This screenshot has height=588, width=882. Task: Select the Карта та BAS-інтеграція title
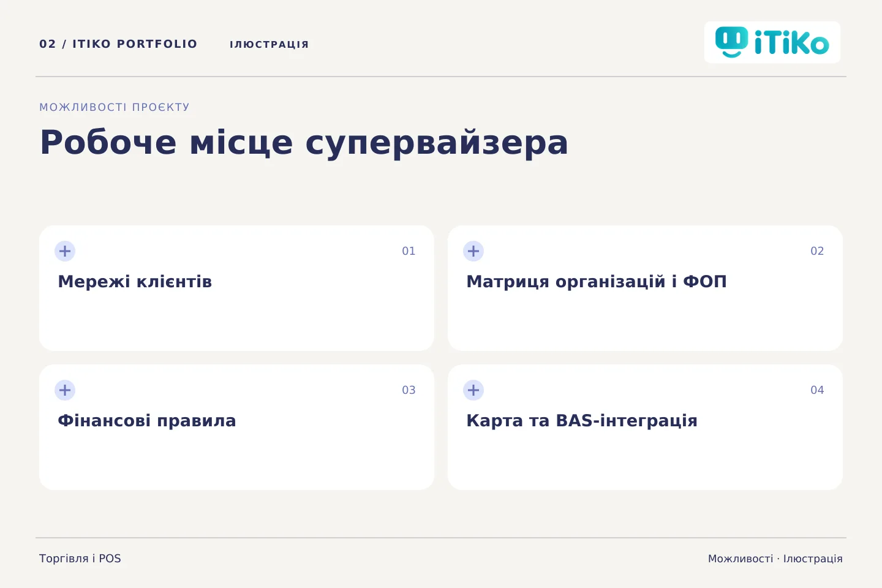coord(582,421)
